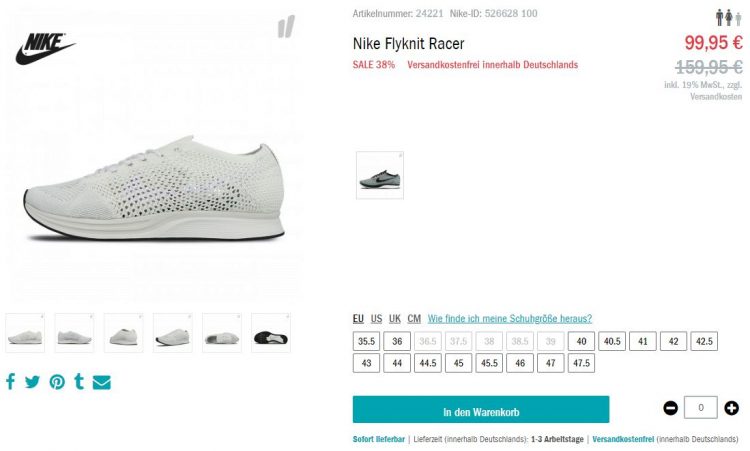
Task: Increase quantity with plus icon
Action: click(731, 408)
